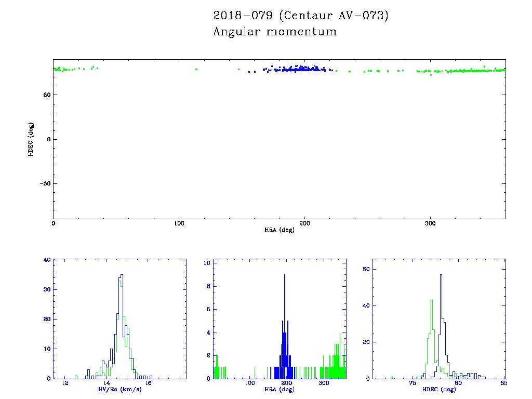The width and height of the screenshot is (532, 399).
Task: Click the "100" tick label on the scatter plot x-axis
Action: [179, 223]
